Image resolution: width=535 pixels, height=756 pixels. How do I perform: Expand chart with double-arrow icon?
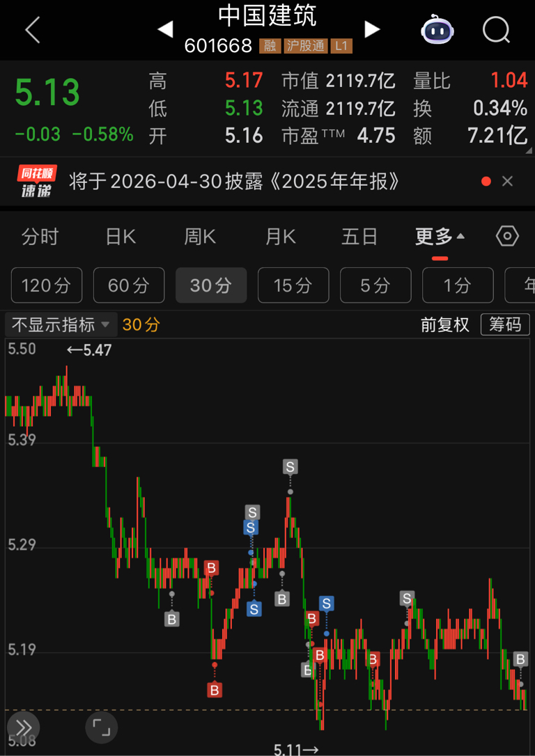click(23, 727)
